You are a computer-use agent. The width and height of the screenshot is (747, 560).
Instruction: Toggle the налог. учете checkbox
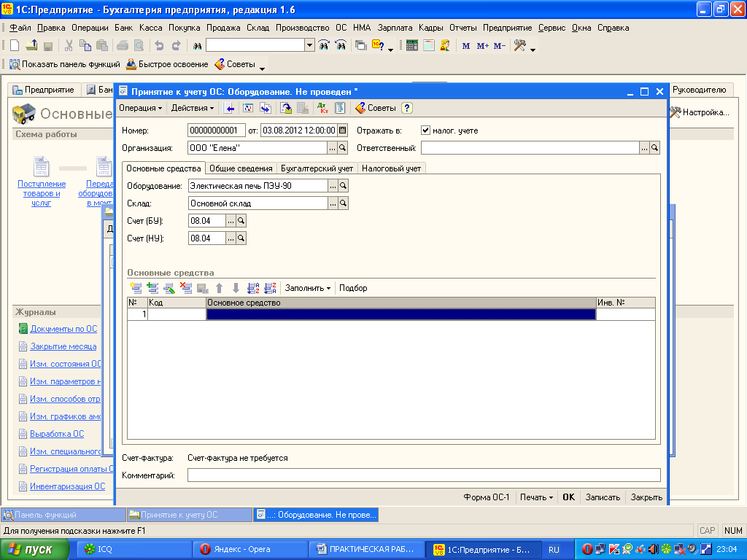tap(425, 131)
